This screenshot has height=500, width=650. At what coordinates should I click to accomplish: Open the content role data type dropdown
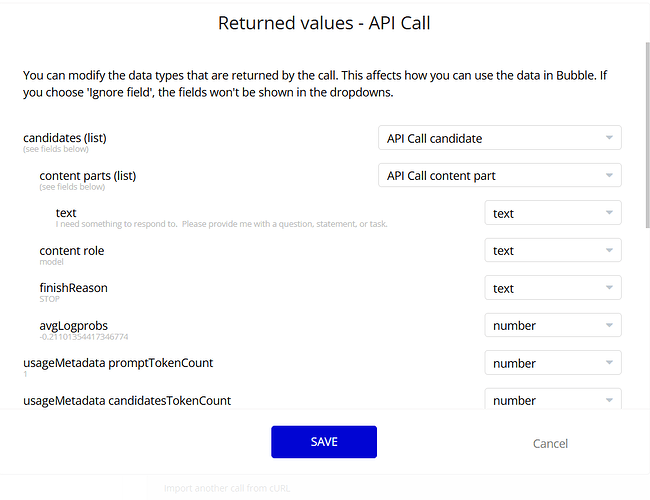[x=552, y=251]
